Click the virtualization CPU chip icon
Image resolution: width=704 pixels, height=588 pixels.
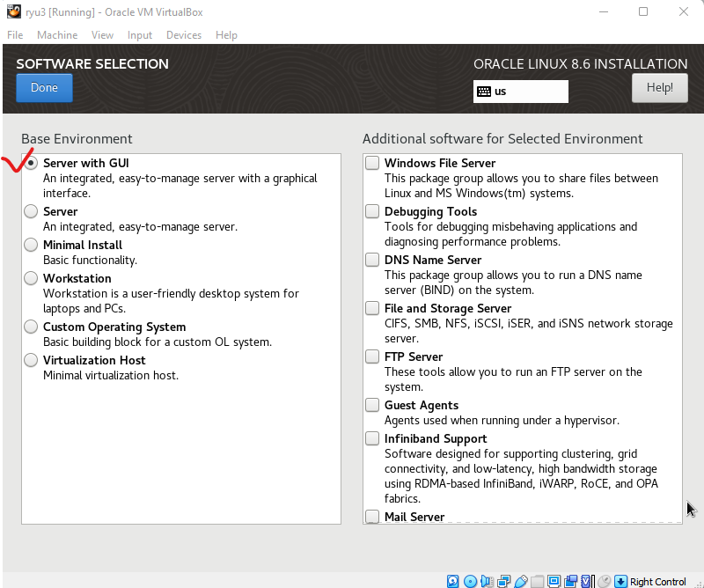pyautogui.click(x=587, y=581)
